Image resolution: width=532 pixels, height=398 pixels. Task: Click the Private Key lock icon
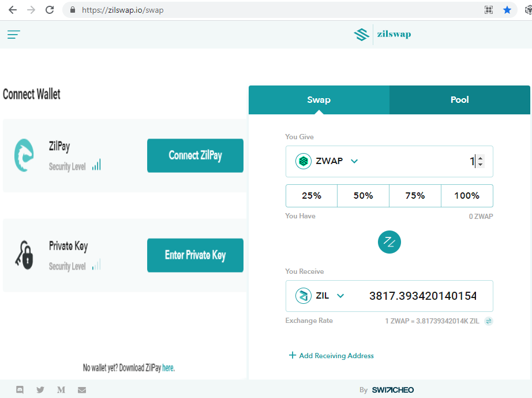[24, 255]
